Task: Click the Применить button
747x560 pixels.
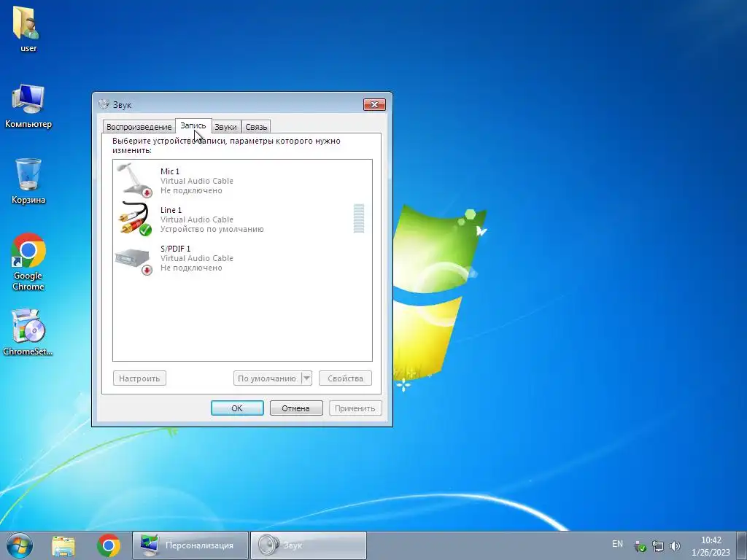Action: pyautogui.click(x=355, y=408)
